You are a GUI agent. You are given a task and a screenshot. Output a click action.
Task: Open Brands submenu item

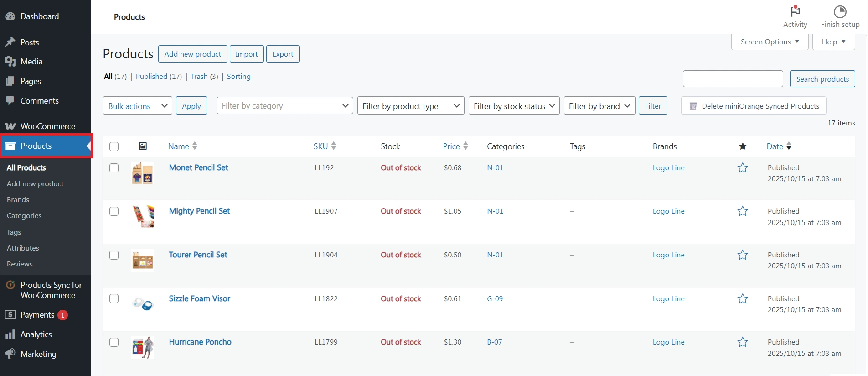18,199
